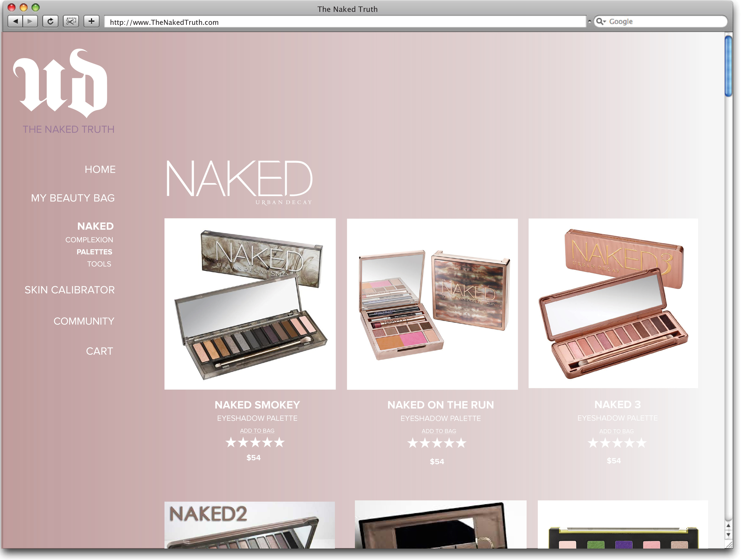This screenshot has height=560, width=741.
Task: Open the COMPLEXION submenu item
Action: click(x=89, y=240)
